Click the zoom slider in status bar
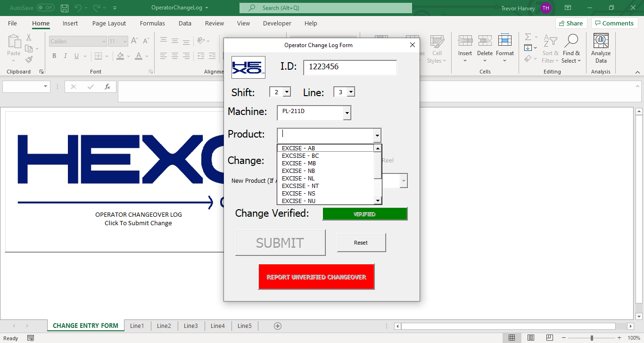The height and width of the screenshot is (343, 644). pos(592,338)
